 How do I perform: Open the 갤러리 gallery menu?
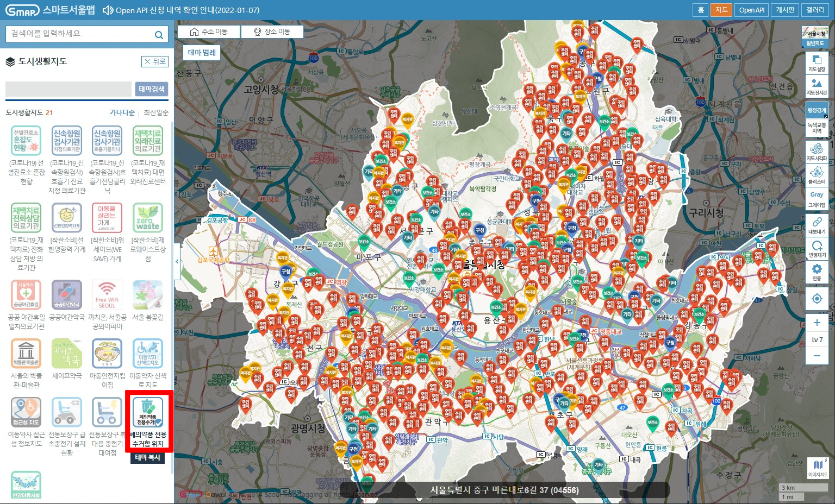point(815,10)
